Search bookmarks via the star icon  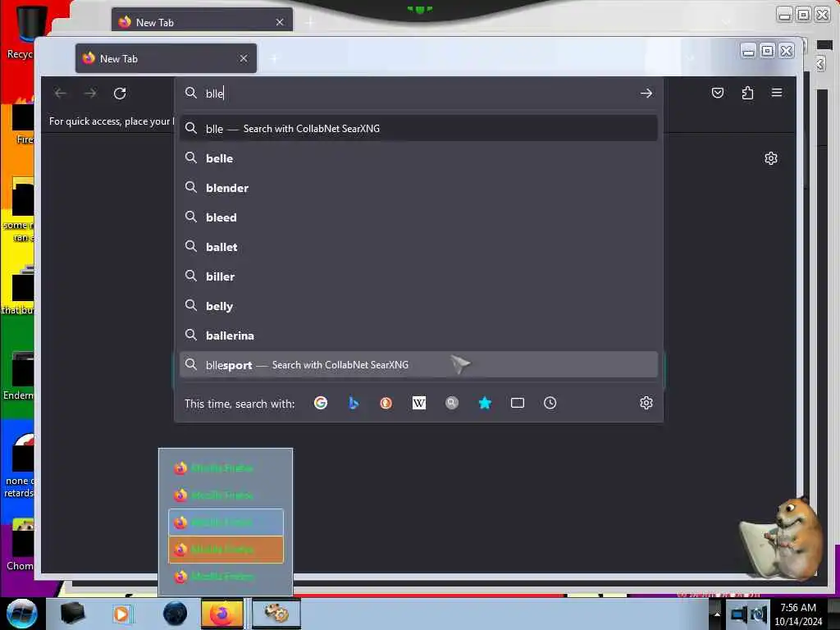[x=485, y=403]
